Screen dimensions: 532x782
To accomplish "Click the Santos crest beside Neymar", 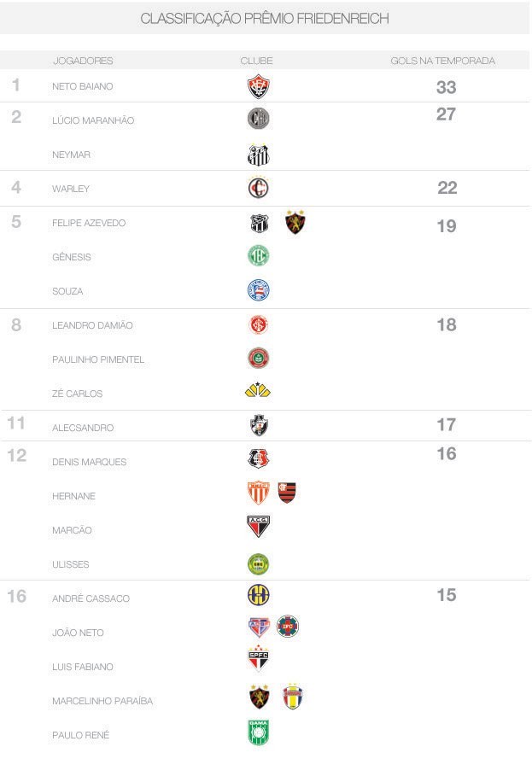I will pos(258,155).
